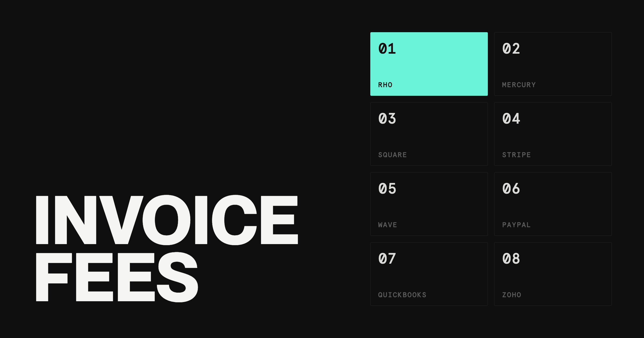This screenshot has height=338, width=644.
Task: Click the PAYPAL label text
Action: click(x=516, y=225)
